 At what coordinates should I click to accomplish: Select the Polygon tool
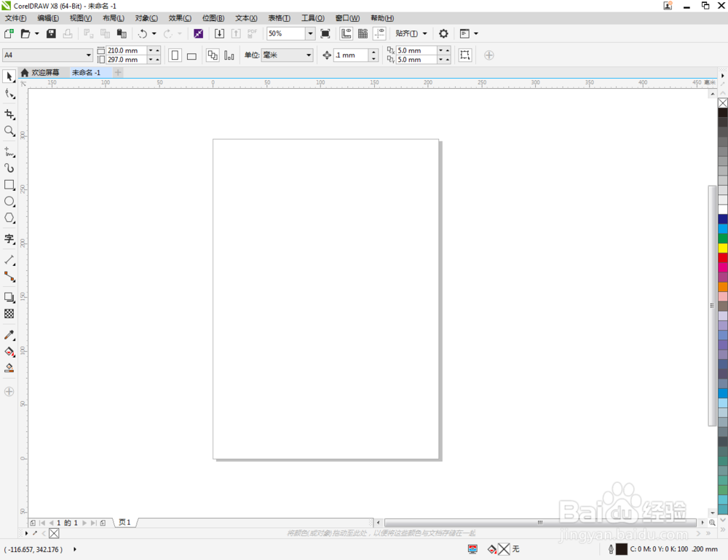[9, 218]
